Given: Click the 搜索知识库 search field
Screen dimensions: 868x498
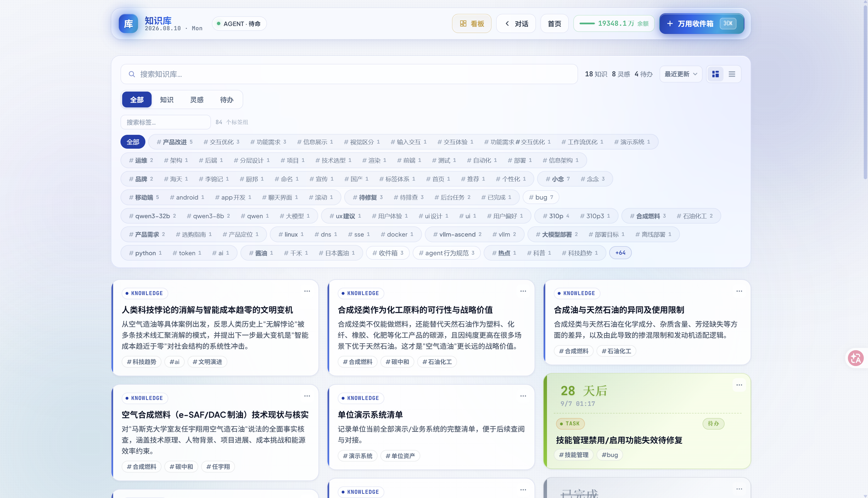Looking at the screenshot, I should (349, 74).
